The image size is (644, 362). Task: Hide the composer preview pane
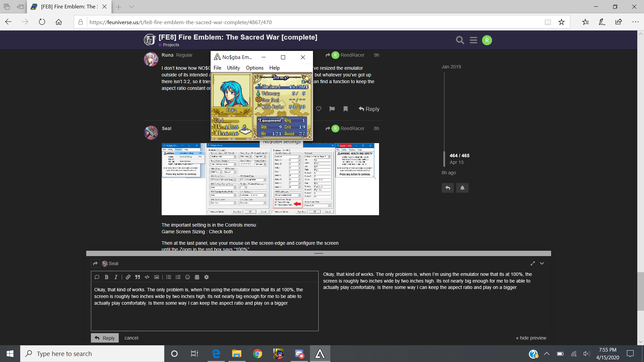coord(531,338)
